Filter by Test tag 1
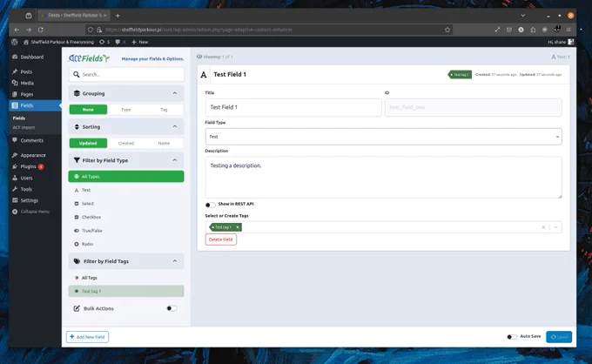 click(x=126, y=291)
